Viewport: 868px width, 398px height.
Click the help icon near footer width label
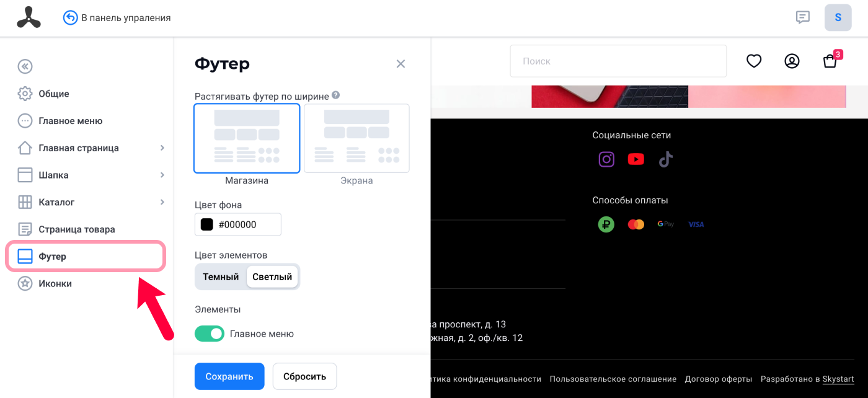[x=335, y=95]
